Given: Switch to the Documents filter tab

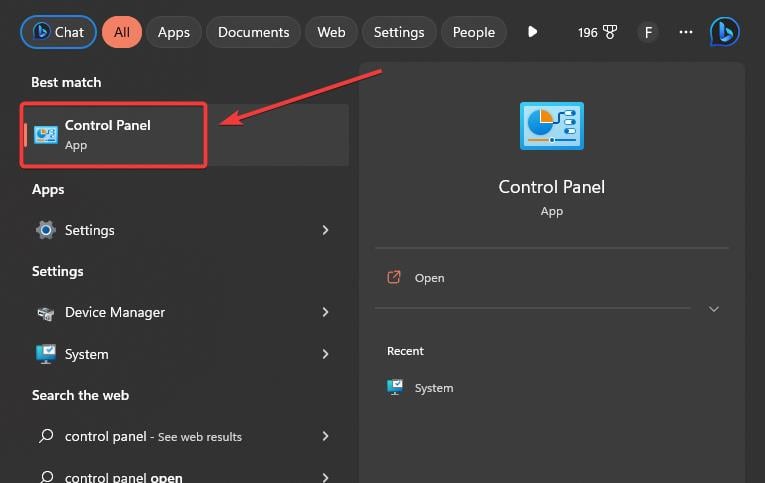Looking at the screenshot, I should 253,32.
